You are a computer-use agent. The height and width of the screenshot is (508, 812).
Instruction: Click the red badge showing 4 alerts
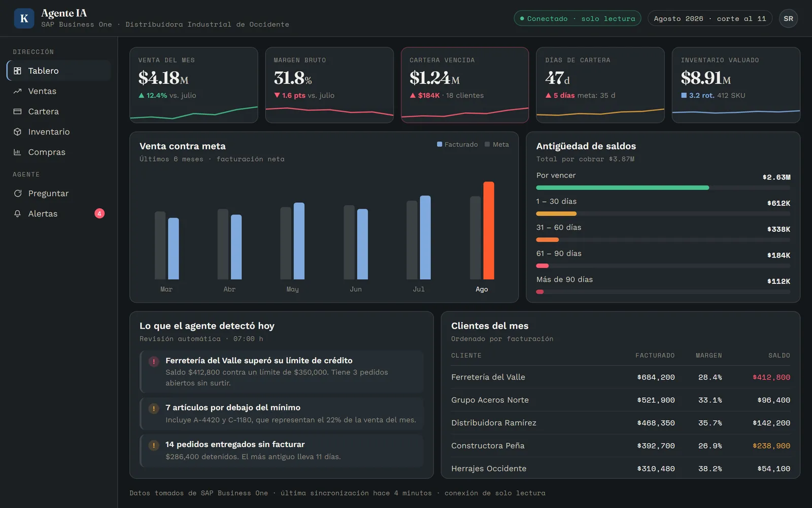(x=99, y=213)
